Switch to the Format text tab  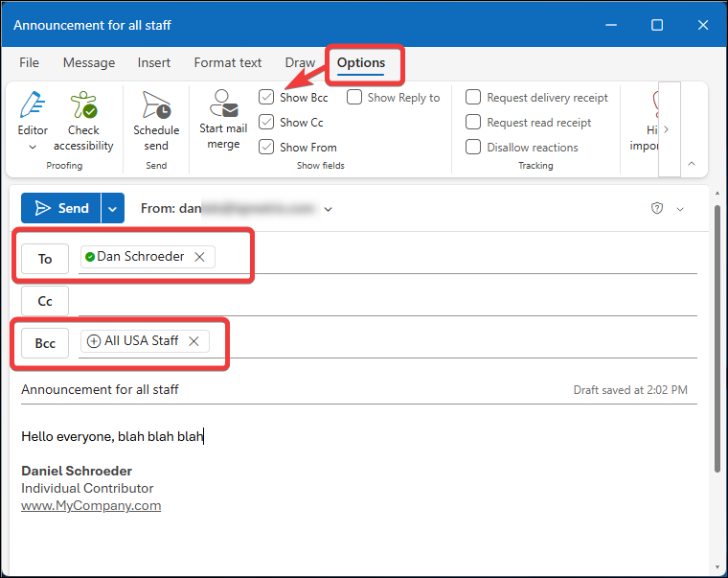(x=228, y=62)
